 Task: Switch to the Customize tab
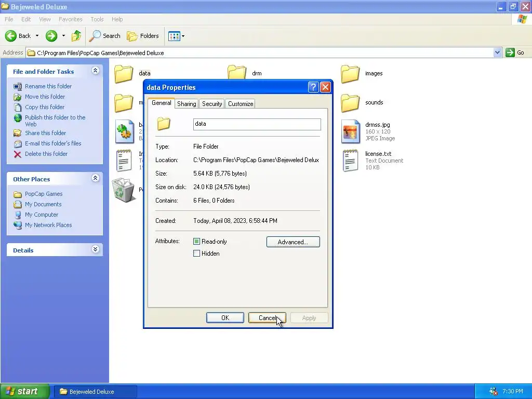(241, 104)
